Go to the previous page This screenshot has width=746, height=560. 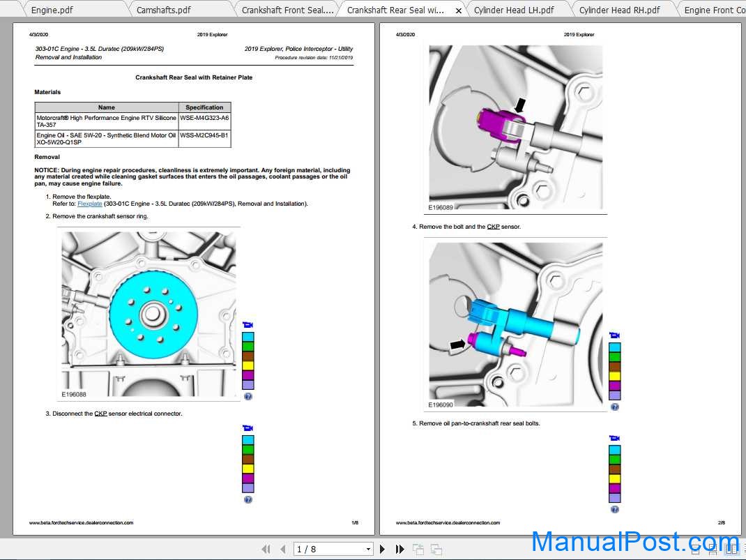[283, 549]
